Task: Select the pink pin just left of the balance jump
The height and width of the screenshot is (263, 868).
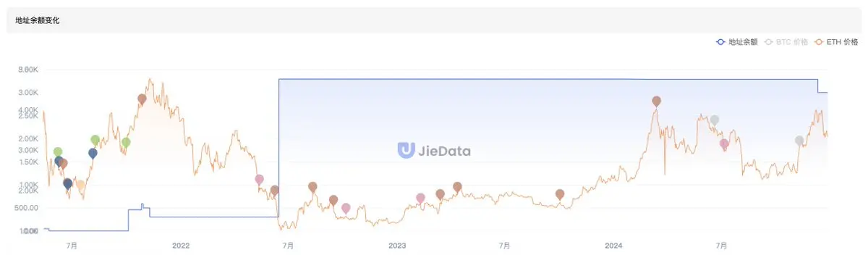Action: coord(259,180)
